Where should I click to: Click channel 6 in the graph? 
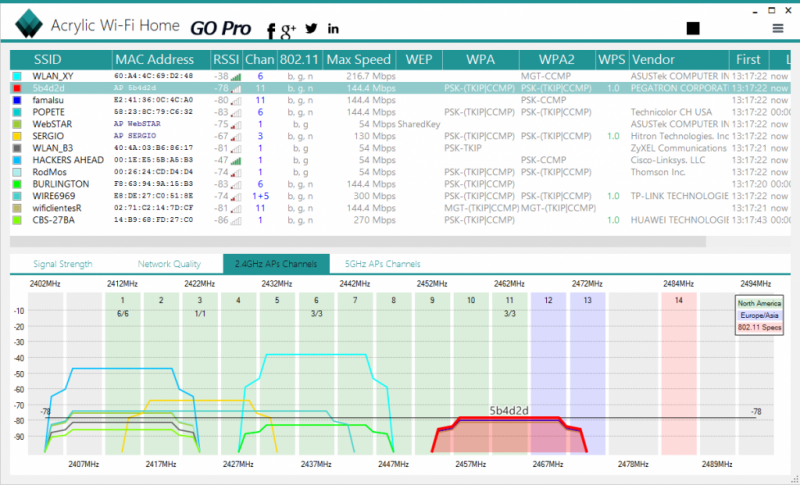pos(316,300)
